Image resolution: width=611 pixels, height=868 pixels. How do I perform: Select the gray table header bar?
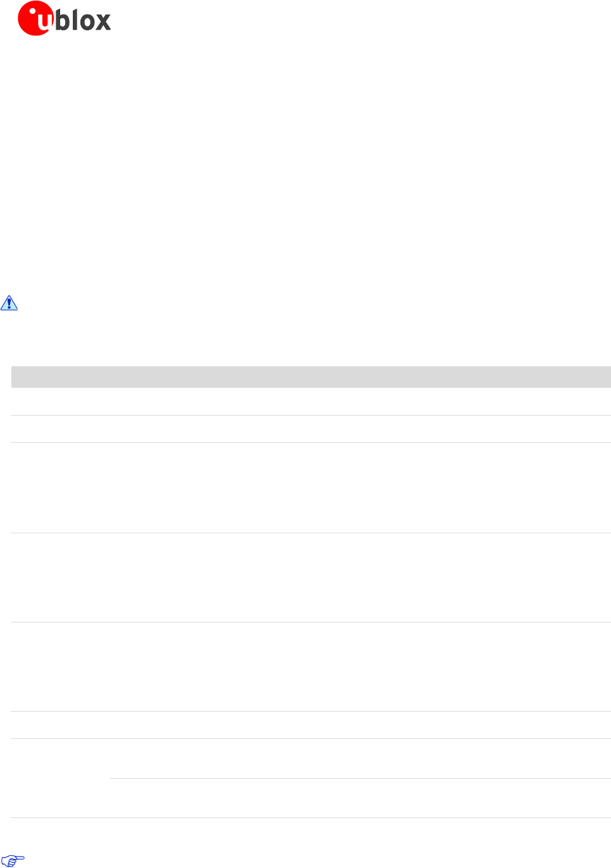pos(311,377)
